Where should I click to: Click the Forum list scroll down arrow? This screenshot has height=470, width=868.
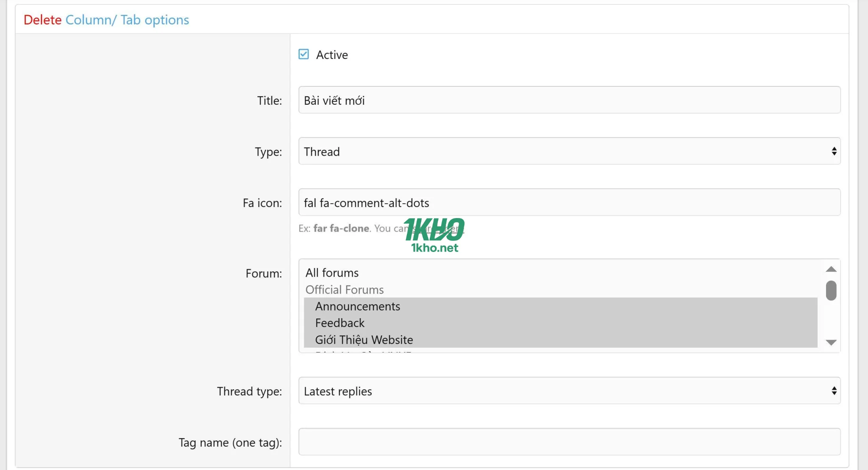tap(831, 342)
